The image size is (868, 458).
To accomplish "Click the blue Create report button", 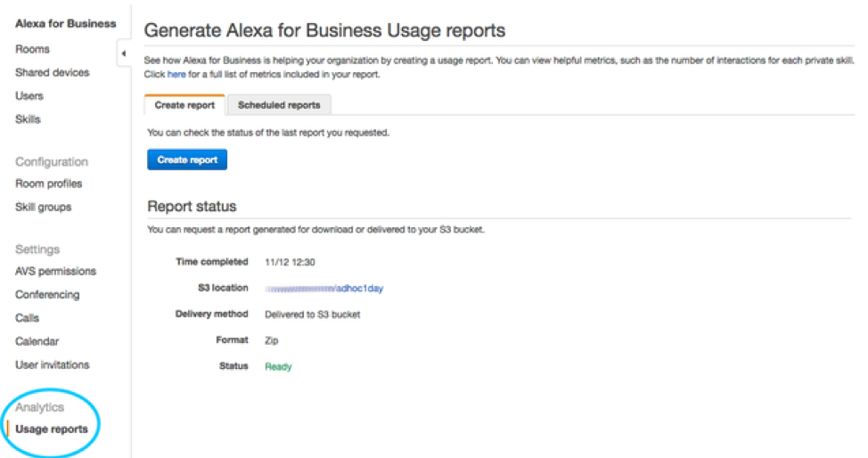I will coord(187,159).
